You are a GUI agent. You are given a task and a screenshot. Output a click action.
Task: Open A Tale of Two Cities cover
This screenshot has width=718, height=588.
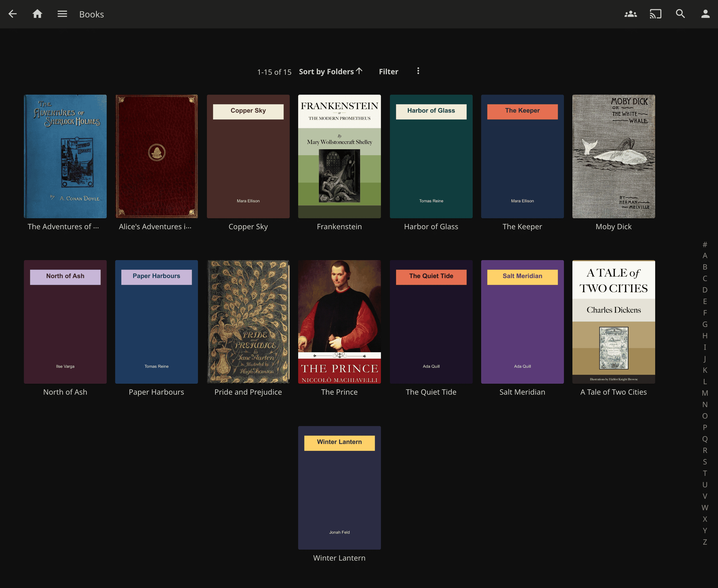[613, 322]
